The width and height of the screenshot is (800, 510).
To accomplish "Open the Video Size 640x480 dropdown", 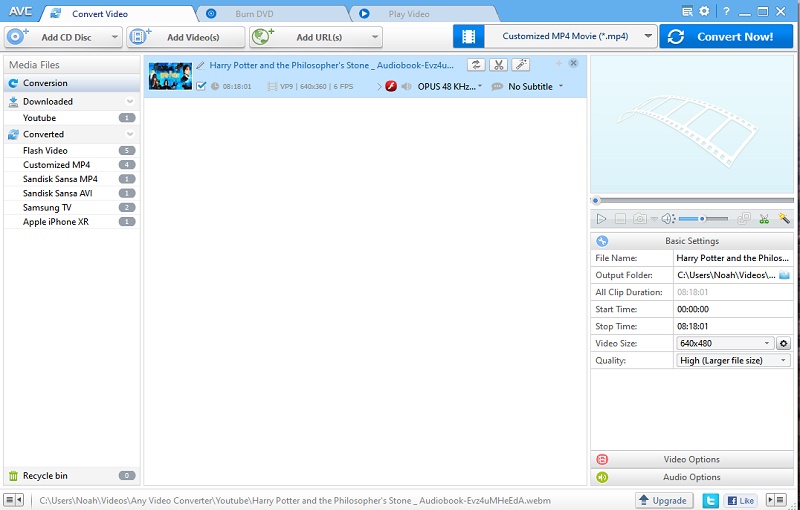I will 724,343.
